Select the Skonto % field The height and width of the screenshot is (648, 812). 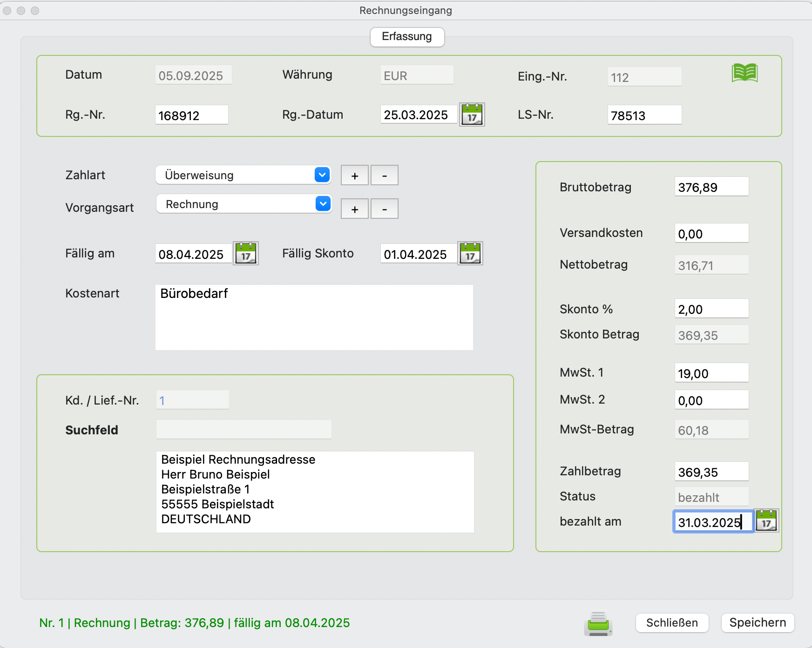(711, 309)
